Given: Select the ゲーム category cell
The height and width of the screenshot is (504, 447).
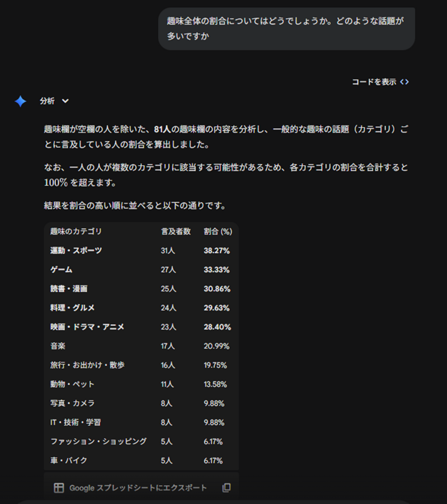Looking at the screenshot, I should [61, 270].
